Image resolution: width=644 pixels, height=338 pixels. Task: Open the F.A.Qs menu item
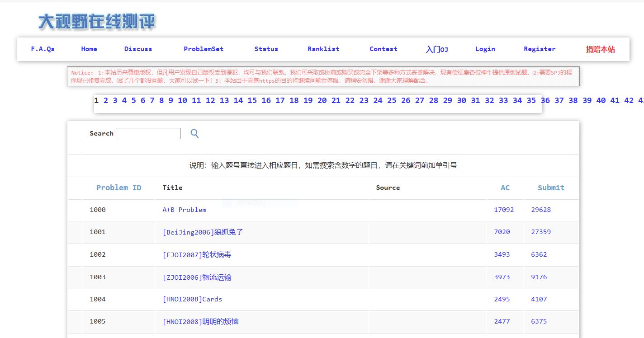(x=43, y=49)
